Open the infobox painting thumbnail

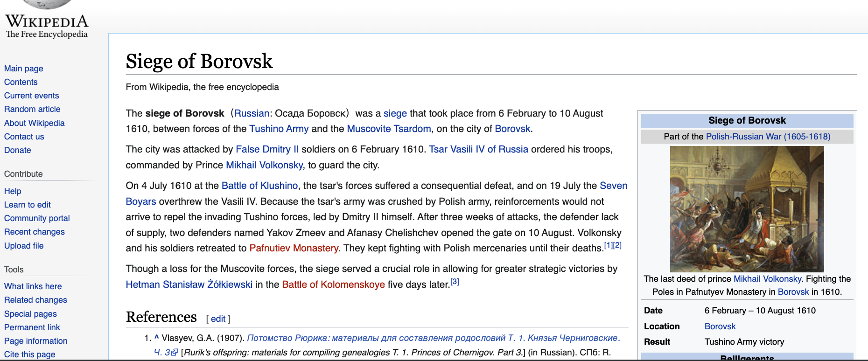pyautogui.click(x=747, y=209)
